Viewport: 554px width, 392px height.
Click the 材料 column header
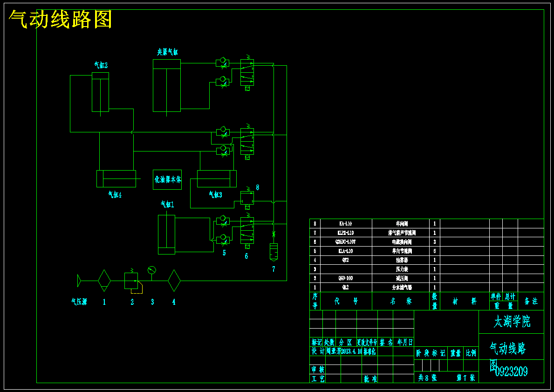(x=465, y=301)
